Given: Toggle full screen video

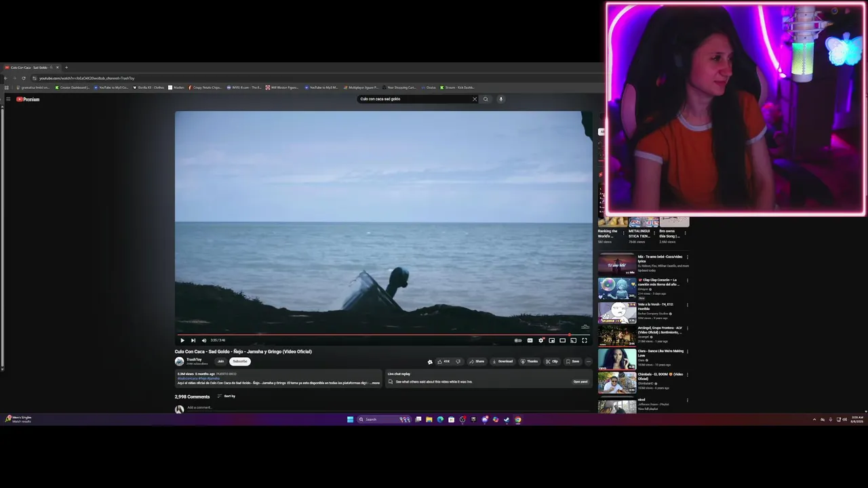Looking at the screenshot, I should click(x=584, y=340).
